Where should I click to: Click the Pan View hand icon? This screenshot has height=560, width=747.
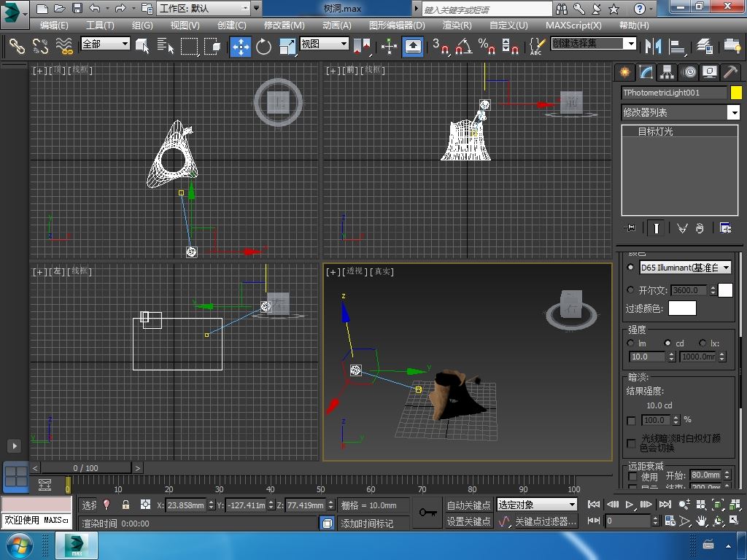pyautogui.click(x=701, y=521)
